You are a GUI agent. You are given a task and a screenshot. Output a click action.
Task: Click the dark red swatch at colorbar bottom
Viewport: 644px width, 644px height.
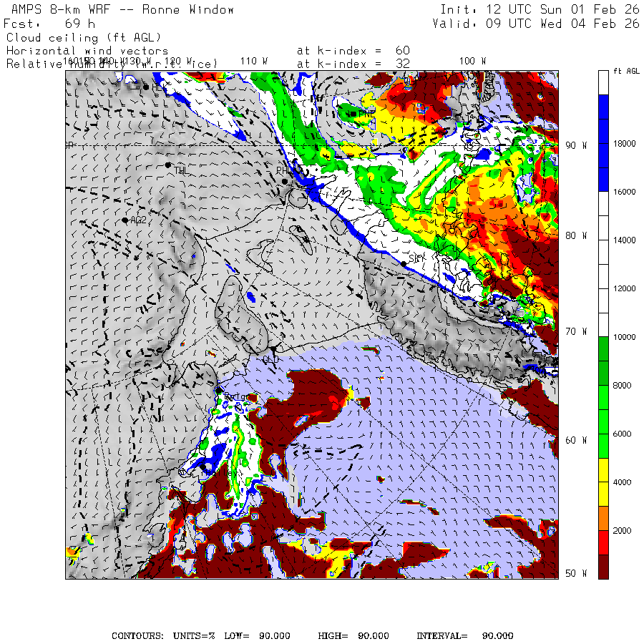(603, 567)
